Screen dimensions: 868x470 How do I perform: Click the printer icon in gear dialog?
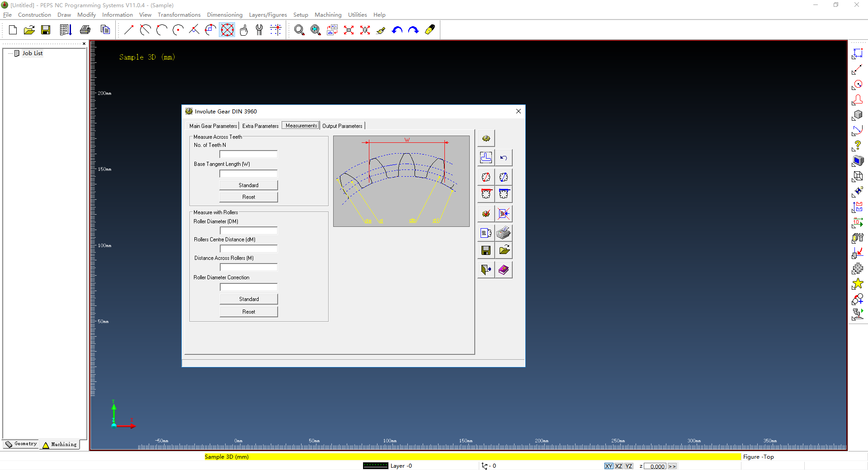point(504,233)
